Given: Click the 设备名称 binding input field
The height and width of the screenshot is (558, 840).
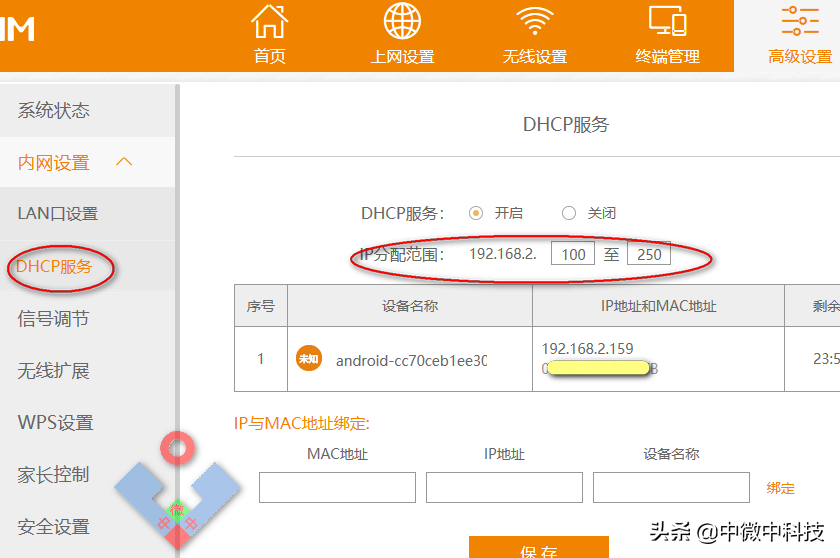Looking at the screenshot, I should pyautogui.click(x=671, y=487).
